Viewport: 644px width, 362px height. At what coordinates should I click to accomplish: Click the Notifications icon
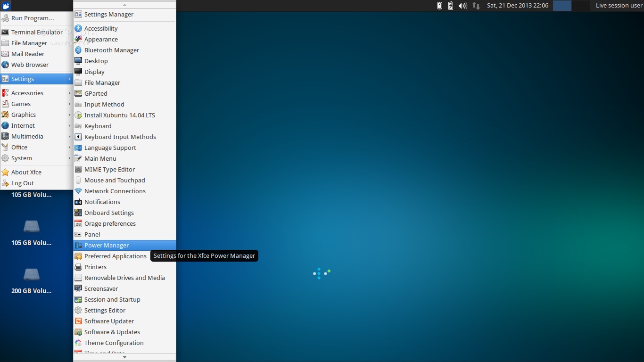coord(78,202)
